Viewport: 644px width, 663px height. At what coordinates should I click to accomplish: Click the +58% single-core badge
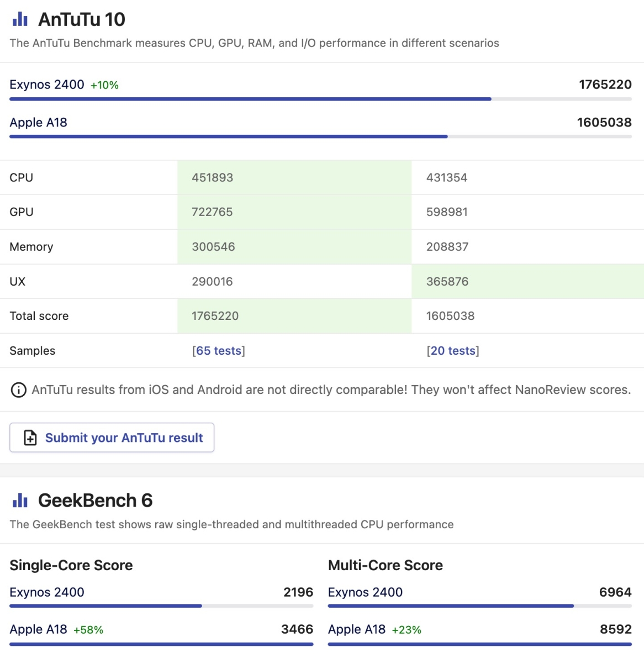point(88,630)
